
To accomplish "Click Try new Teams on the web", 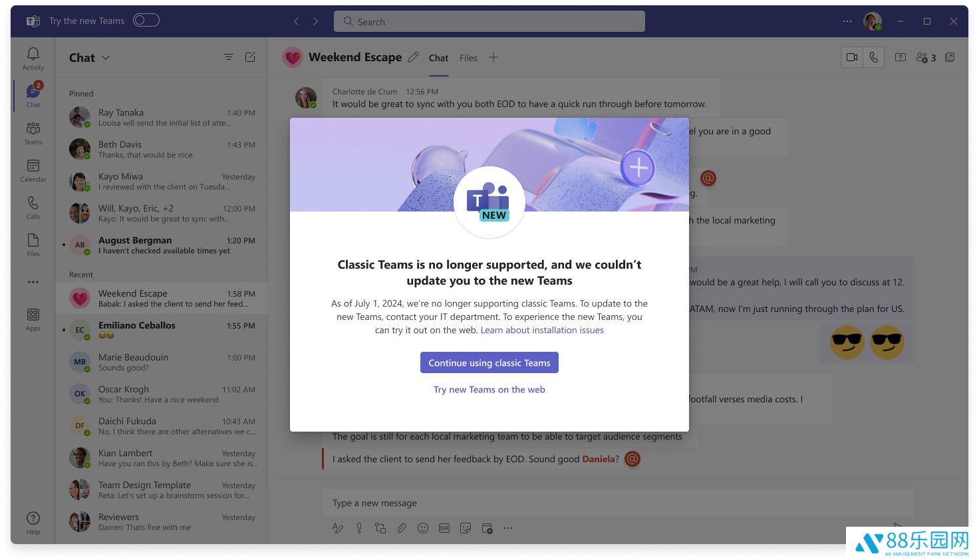I will click(489, 390).
